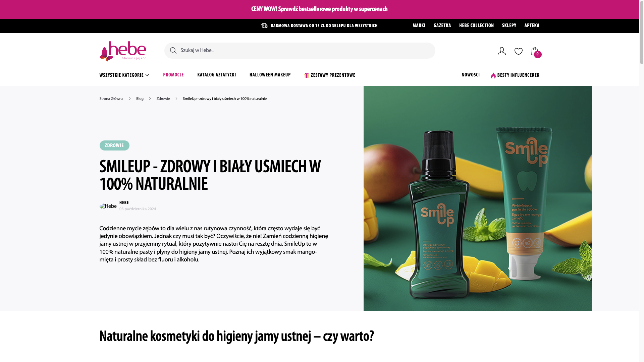Screen dimensions: 644x362
Task: Click the gift icon beside Zestawy Prezentowe
Action: click(x=307, y=75)
